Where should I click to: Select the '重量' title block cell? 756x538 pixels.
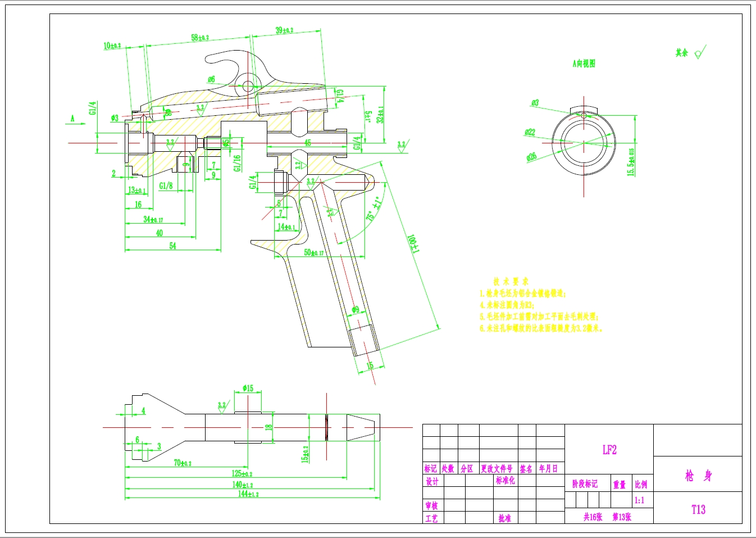620,485
